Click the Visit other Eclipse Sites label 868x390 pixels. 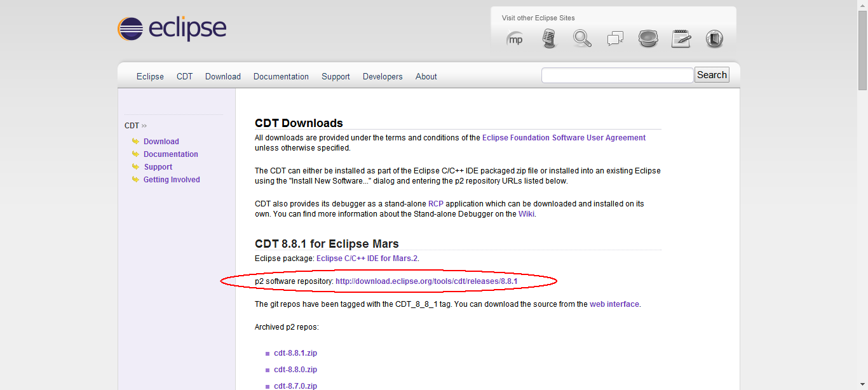[538, 18]
